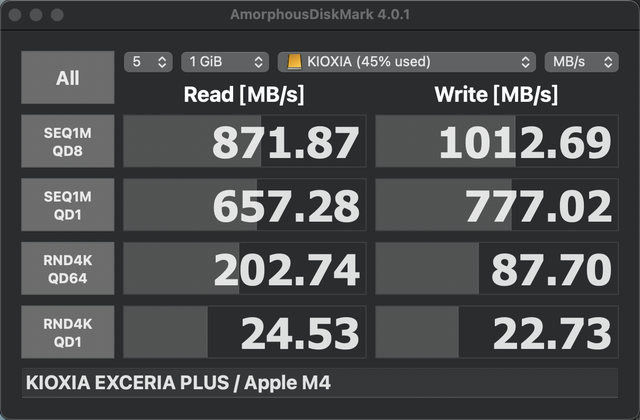Select the RND4K QD1 read result 24.53
Screen dimensions: 640x420
(245, 332)
